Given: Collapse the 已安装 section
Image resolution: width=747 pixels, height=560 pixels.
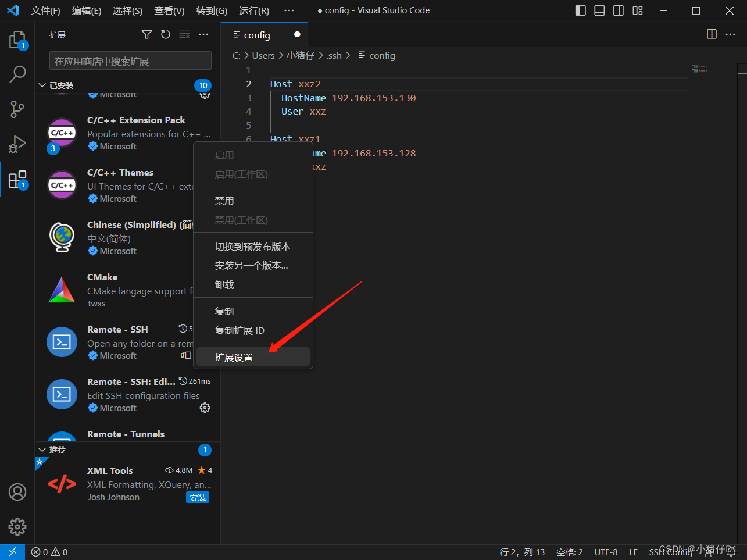Looking at the screenshot, I should click(42, 85).
